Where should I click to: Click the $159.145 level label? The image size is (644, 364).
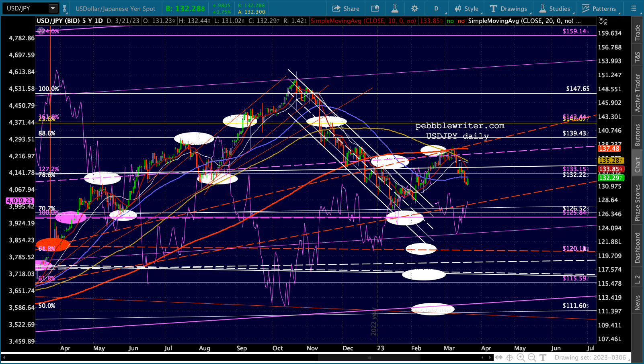[x=576, y=31]
